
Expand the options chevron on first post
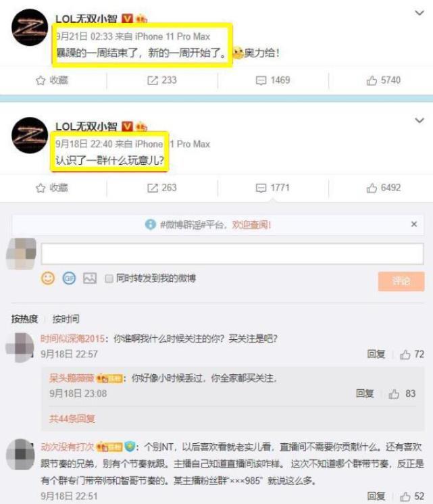pos(419,13)
